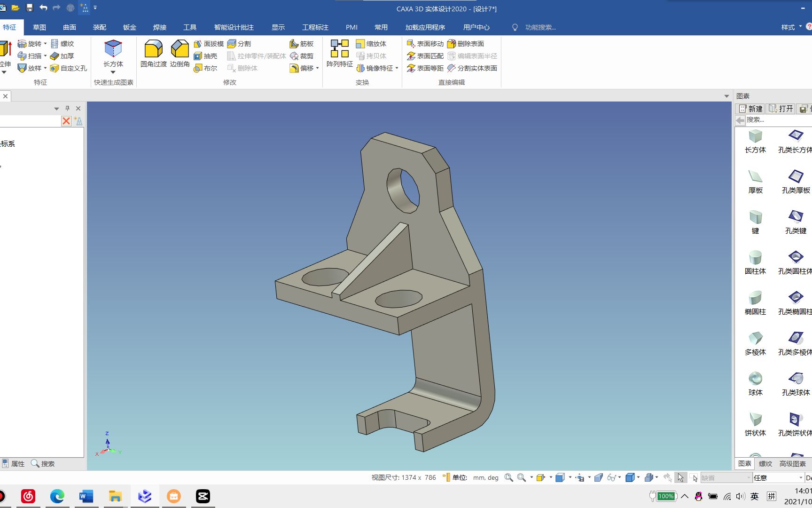
Task: Click the 分割 split tool
Action: point(239,44)
